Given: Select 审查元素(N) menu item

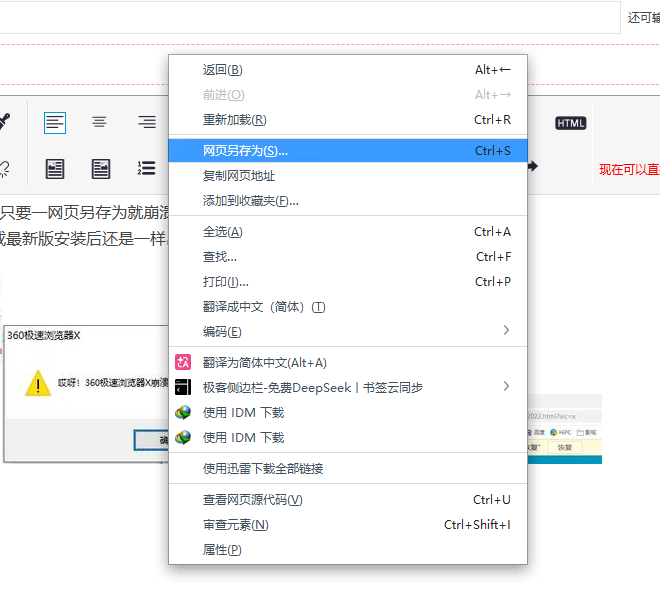Looking at the screenshot, I should click(x=348, y=525).
